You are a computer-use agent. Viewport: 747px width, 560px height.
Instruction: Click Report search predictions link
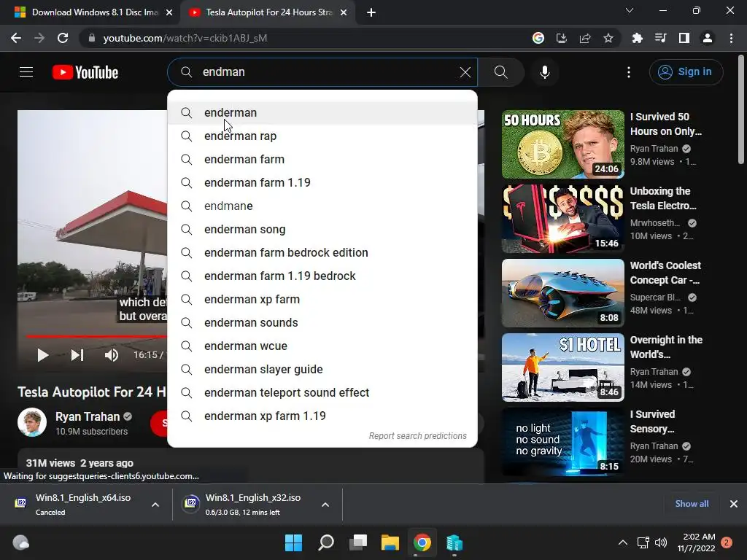(x=418, y=436)
